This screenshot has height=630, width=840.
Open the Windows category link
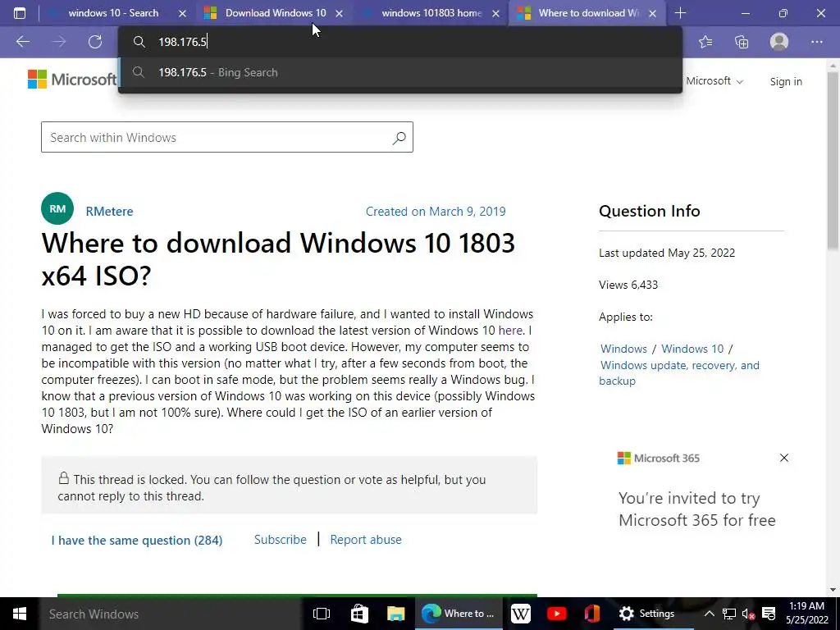(623, 349)
